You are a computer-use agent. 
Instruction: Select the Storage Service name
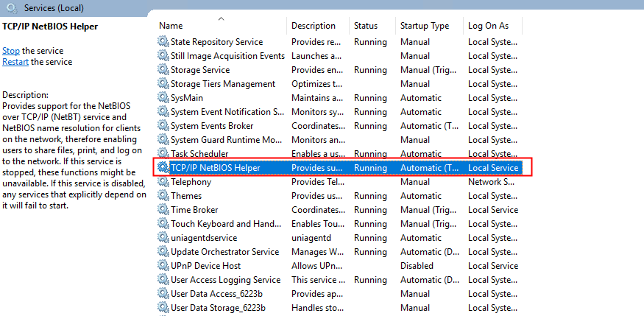(x=200, y=70)
